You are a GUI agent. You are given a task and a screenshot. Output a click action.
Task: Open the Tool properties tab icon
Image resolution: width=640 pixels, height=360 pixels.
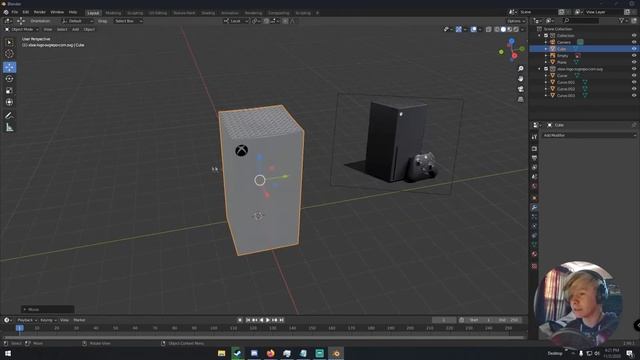[x=534, y=137]
